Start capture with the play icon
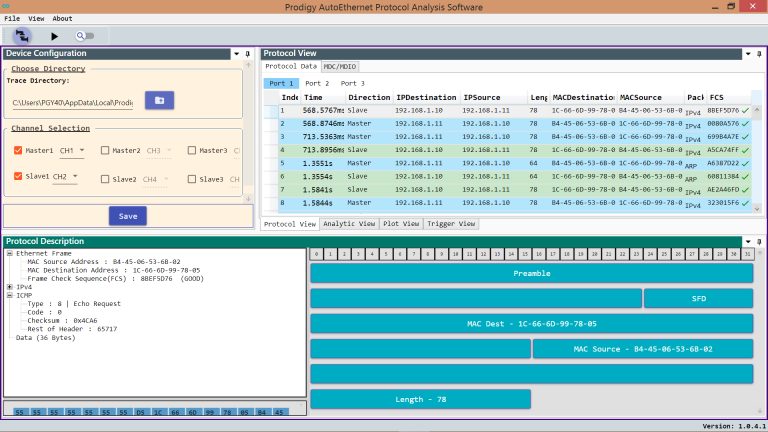 coord(54,36)
